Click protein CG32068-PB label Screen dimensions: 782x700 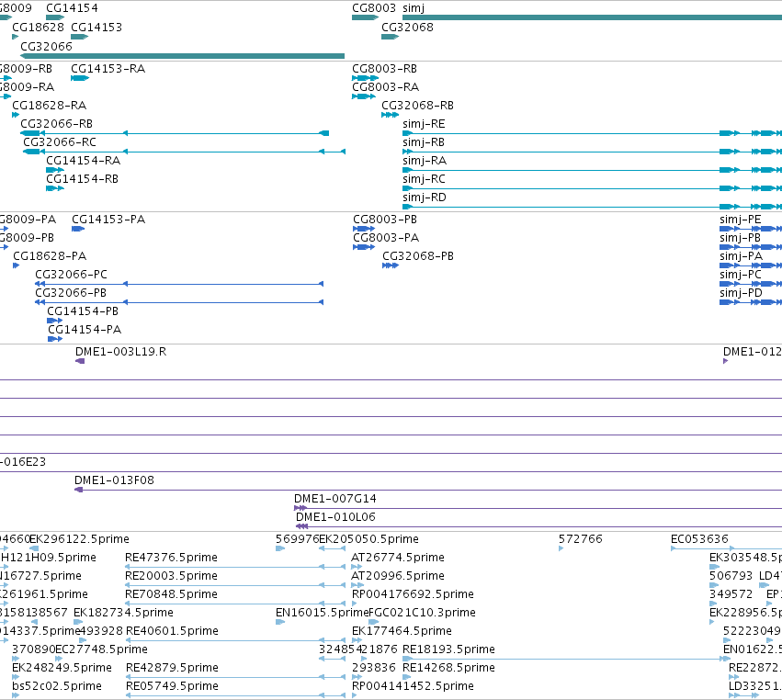[x=418, y=256]
